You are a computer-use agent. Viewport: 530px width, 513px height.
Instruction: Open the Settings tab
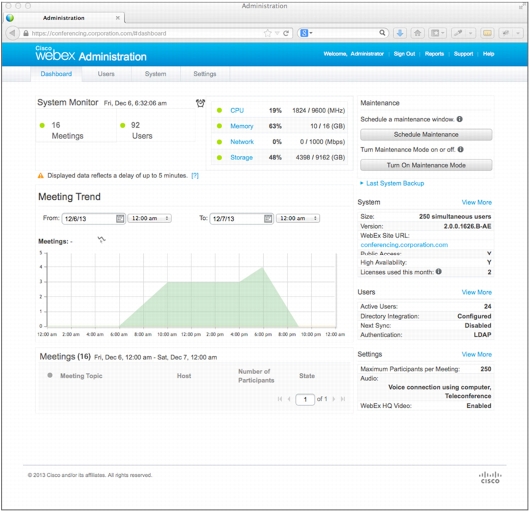point(205,74)
